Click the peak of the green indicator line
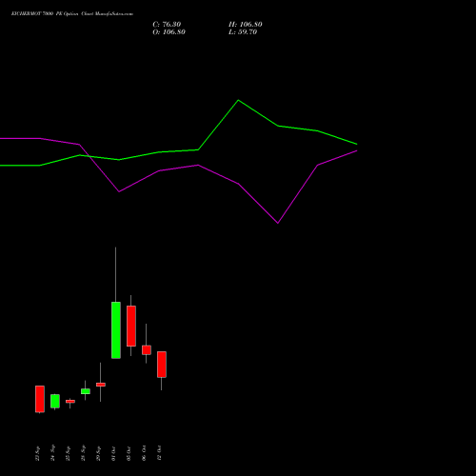Viewport: 476px width, 476px height. (x=238, y=100)
